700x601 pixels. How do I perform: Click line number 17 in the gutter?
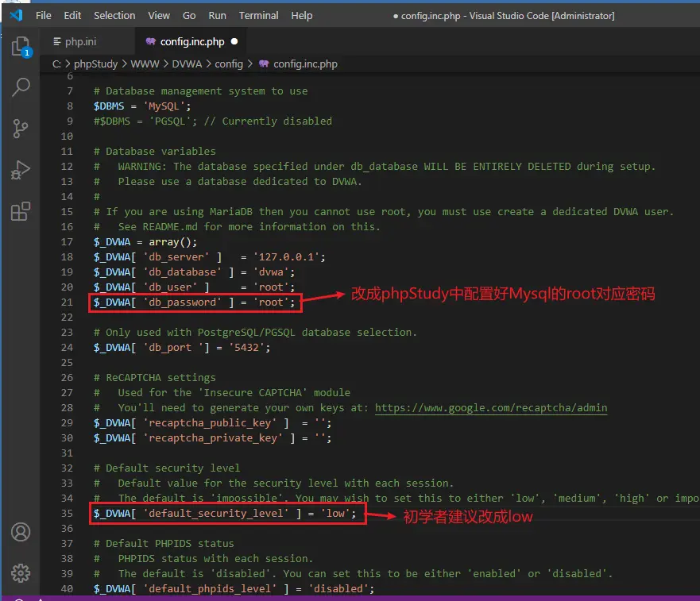tap(67, 242)
